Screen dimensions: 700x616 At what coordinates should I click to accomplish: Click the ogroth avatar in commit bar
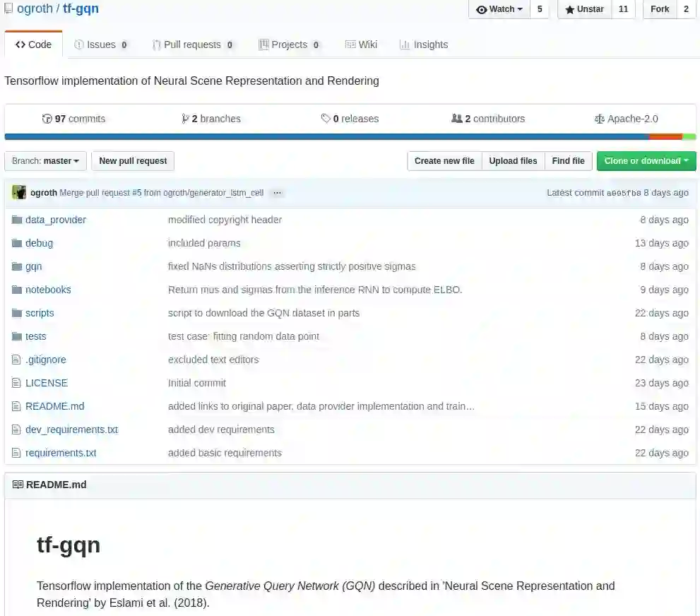pyautogui.click(x=19, y=192)
